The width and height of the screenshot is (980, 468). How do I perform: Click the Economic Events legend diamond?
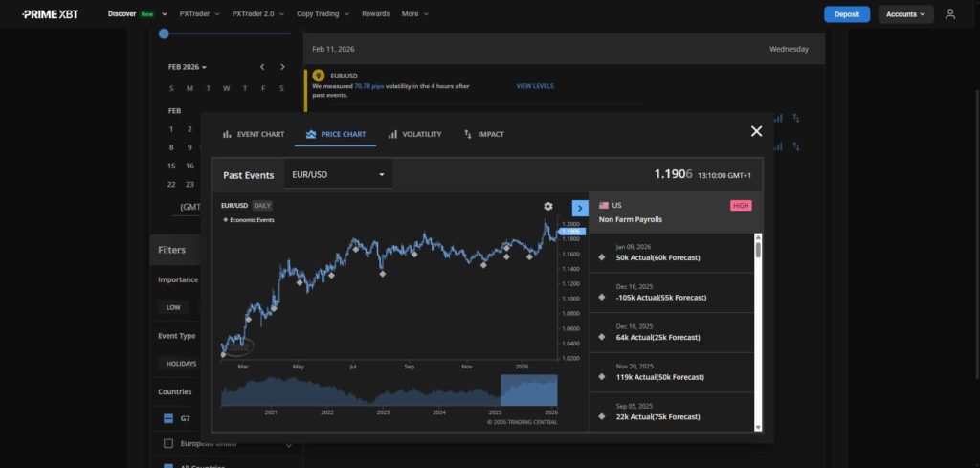click(x=226, y=220)
